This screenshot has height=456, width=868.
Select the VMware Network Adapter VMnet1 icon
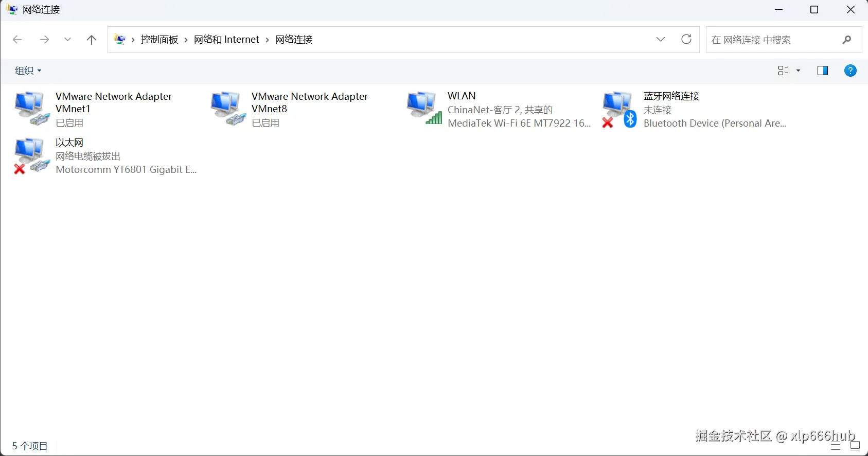point(32,109)
